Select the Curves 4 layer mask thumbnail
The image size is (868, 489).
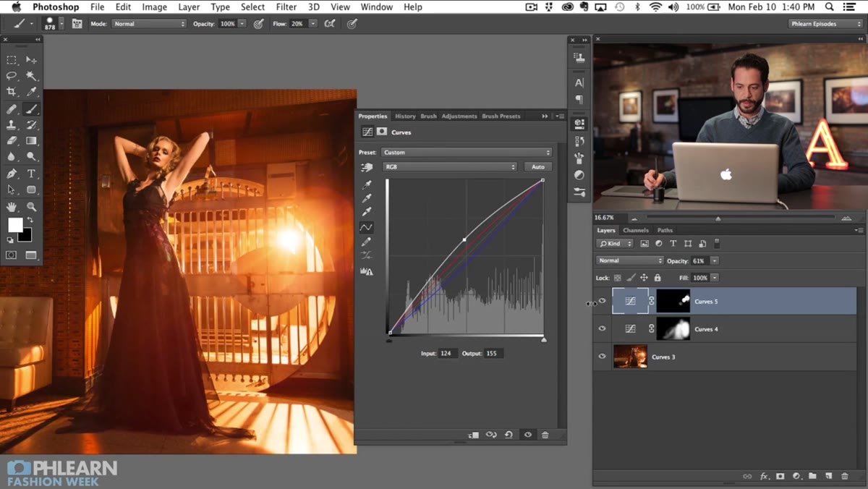(673, 328)
